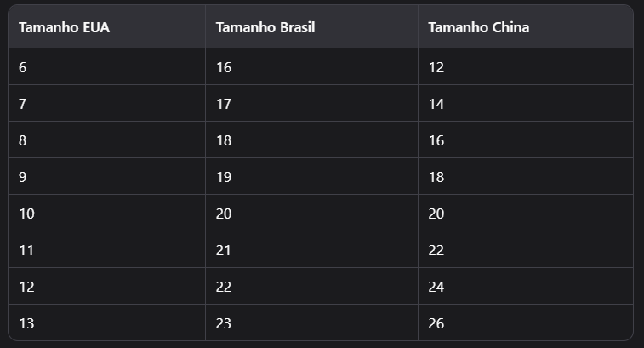The width and height of the screenshot is (644, 348).
Task: Click China size 22 cell
Action: pos(436,250)
